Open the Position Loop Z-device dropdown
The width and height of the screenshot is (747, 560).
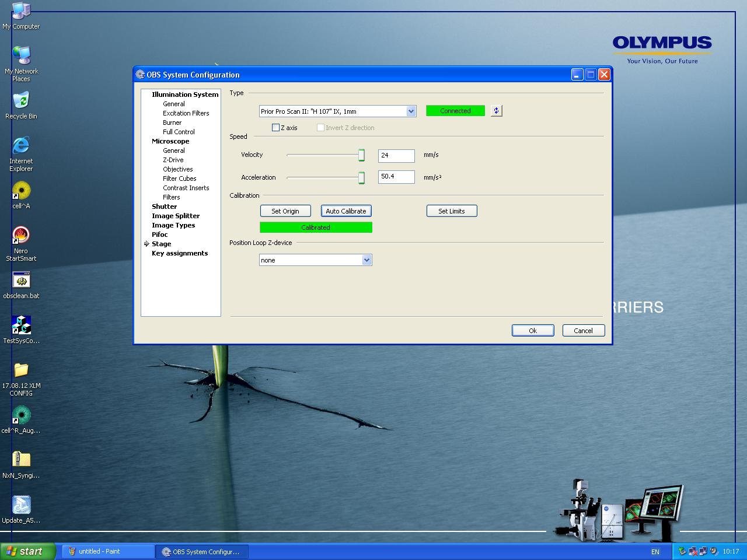(366, 260)
